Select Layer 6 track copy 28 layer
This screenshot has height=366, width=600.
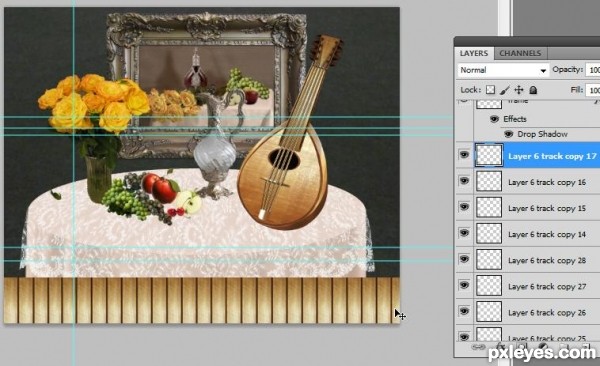(x=536, y=260)
